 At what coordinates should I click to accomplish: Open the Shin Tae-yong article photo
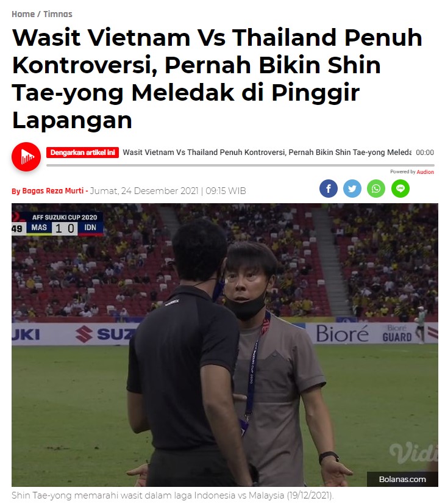(x=225, y=345)
